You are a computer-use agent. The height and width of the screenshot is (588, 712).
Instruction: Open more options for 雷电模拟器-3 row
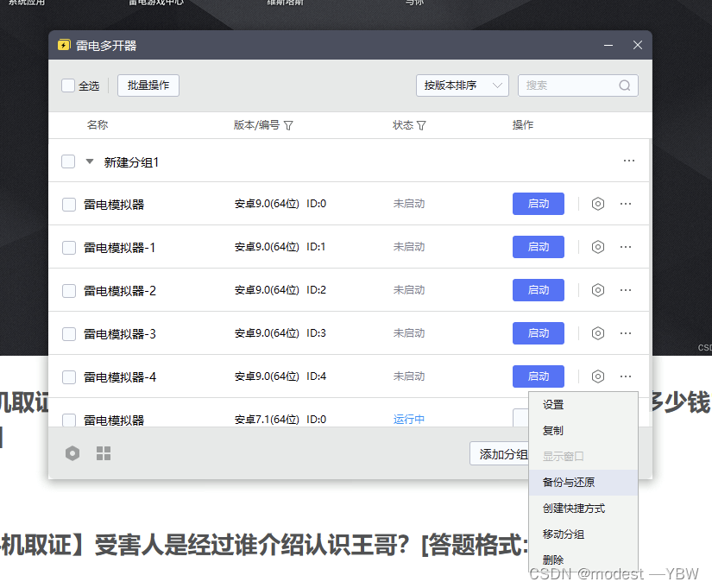626,333
